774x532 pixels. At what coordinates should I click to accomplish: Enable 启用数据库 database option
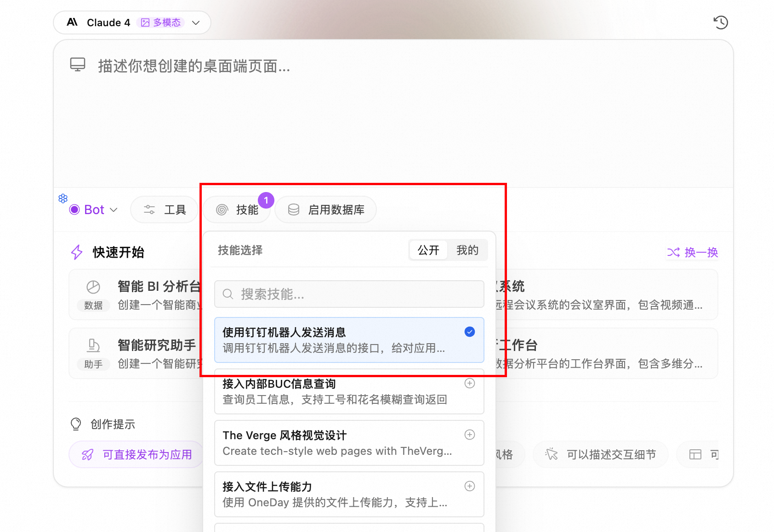326,209
